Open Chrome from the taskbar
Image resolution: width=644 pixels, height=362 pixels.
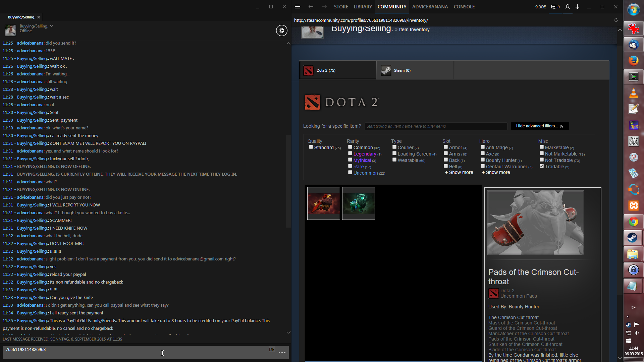(633, 222)
